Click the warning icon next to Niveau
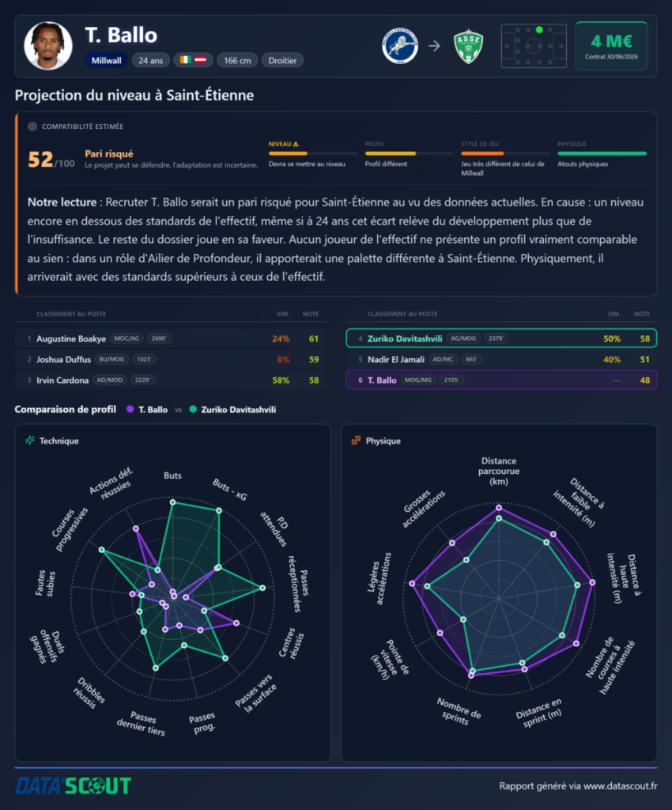Screen dimensions: 672x810 pyautogui.click(x=296, y=144)
